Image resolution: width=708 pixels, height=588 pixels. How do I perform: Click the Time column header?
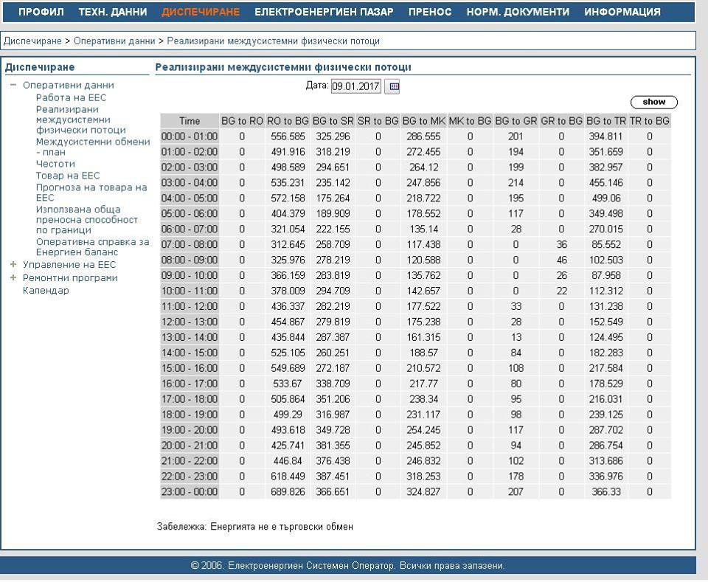click(190, 121)
